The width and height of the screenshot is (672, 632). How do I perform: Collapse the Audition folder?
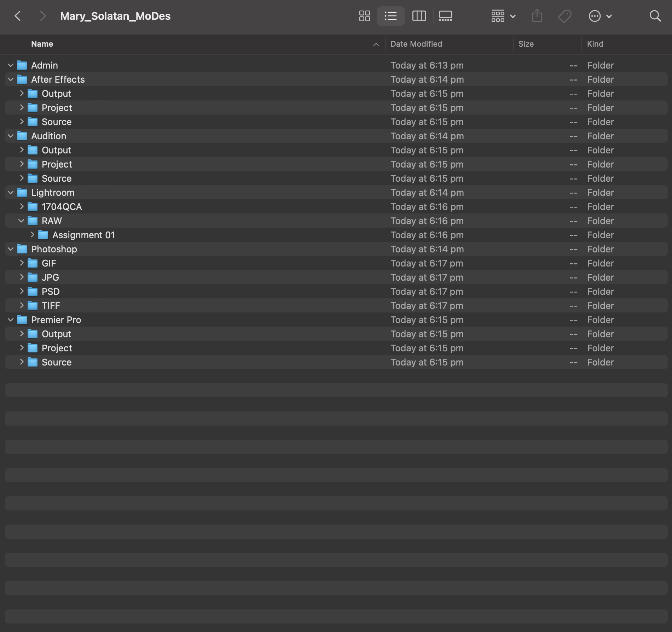(x=11, y=136)
